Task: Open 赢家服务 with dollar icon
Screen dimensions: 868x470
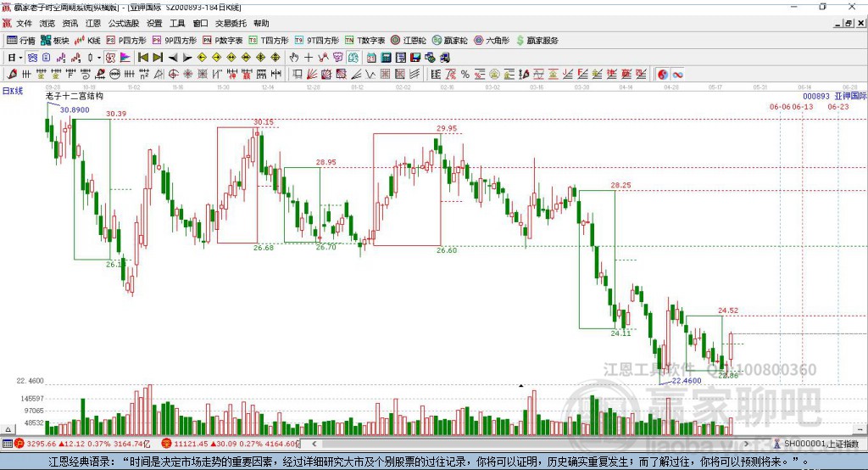Action: pyautogui.click(x=537, y=41)
